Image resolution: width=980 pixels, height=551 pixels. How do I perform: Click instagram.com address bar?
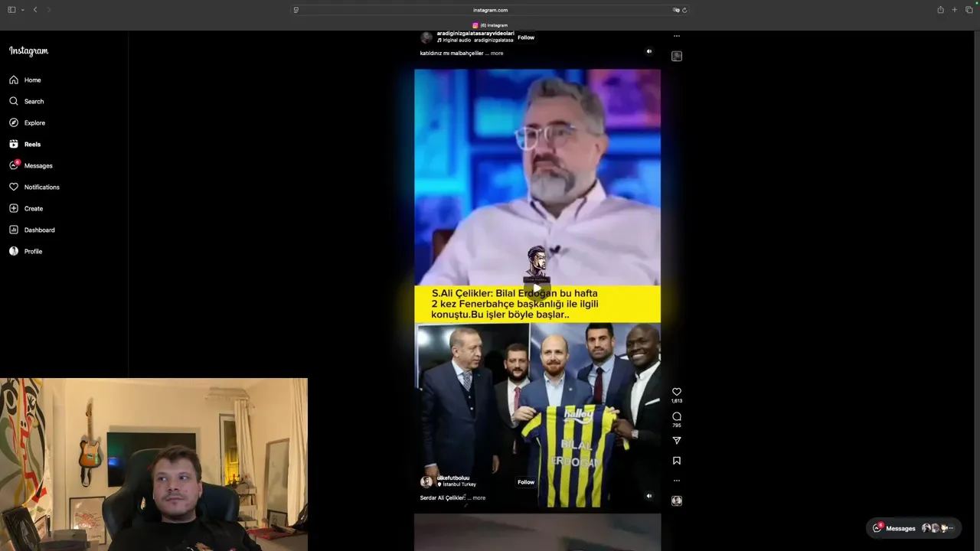(x=490, y=10)
